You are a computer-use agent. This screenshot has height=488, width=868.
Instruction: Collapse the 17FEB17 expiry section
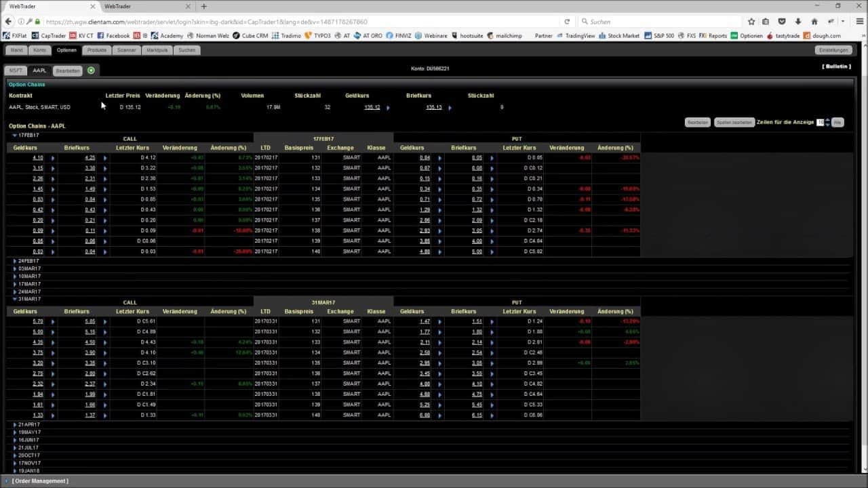coord(15,136)
